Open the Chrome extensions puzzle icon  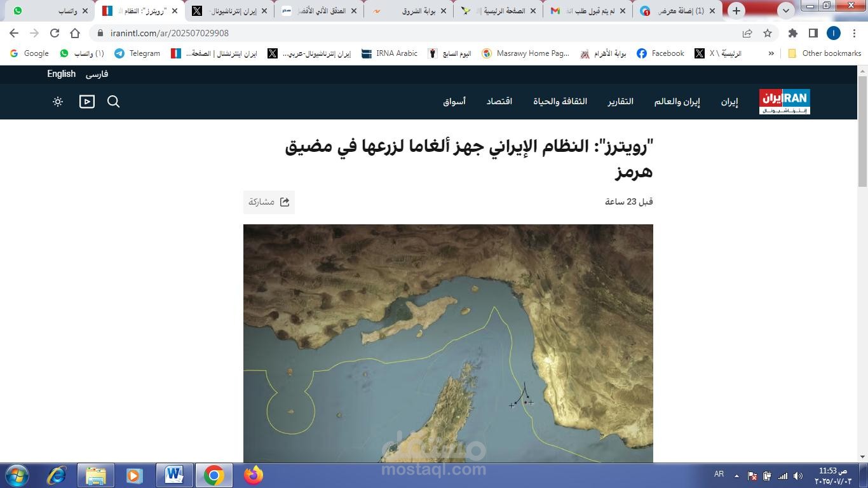(792, 33)
